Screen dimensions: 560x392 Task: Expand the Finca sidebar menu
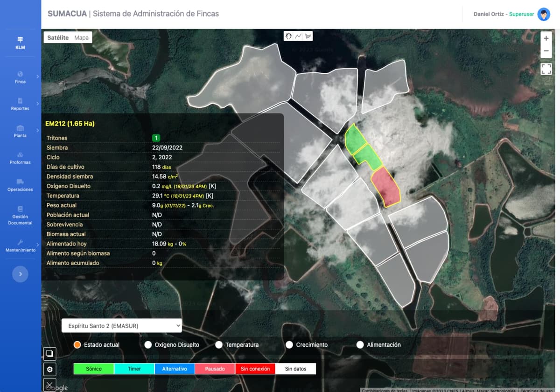[x=20, y=77]
